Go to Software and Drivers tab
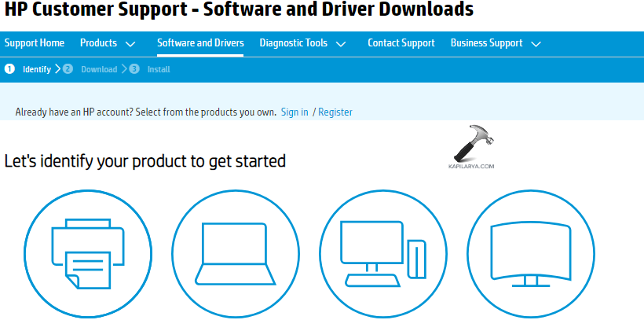Screen dimensions: 644x320 click(x=200, y=43)
